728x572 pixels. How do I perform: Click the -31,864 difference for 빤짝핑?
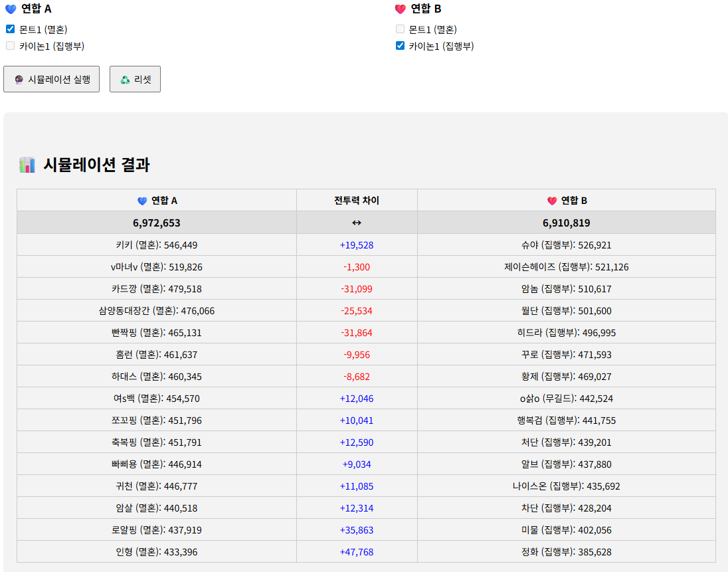pyautogui.click(x=357, y=332)
